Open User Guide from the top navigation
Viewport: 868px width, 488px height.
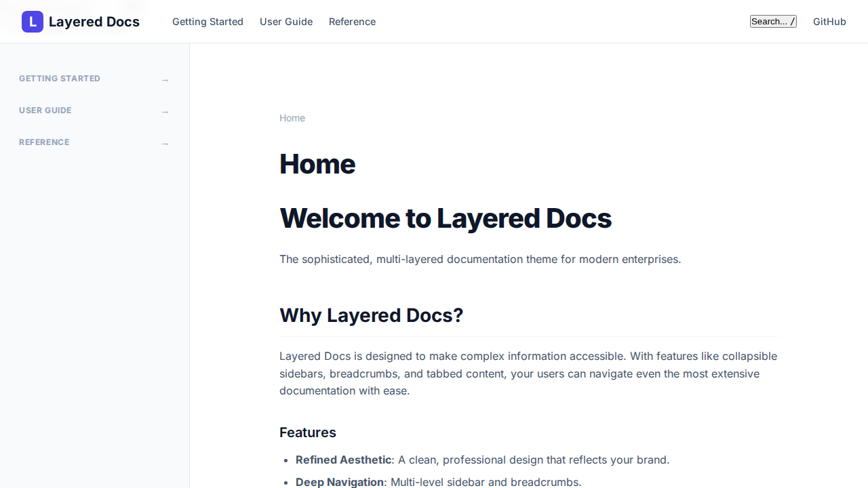285,22
